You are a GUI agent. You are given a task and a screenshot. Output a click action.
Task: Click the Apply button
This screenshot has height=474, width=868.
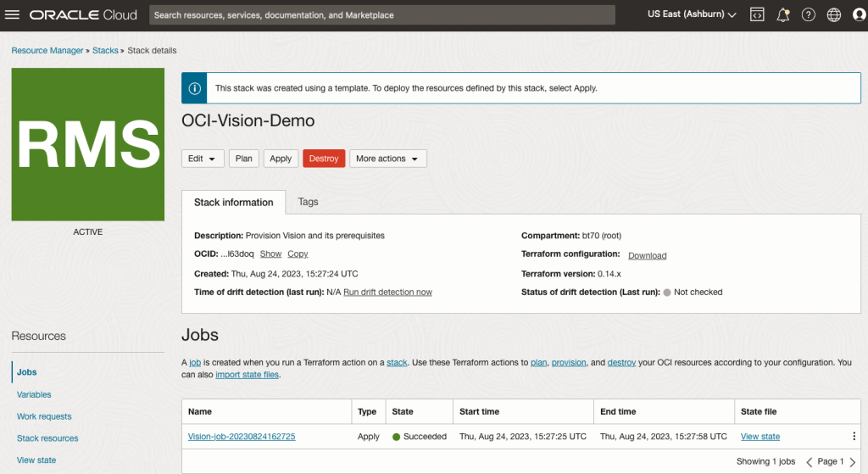click(x=281, y=159)
